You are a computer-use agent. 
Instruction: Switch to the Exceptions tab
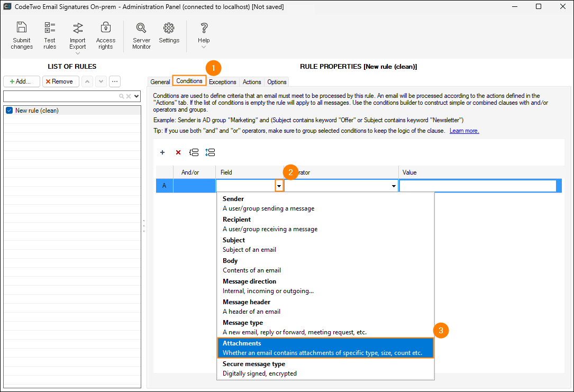[x=222, y=82]
